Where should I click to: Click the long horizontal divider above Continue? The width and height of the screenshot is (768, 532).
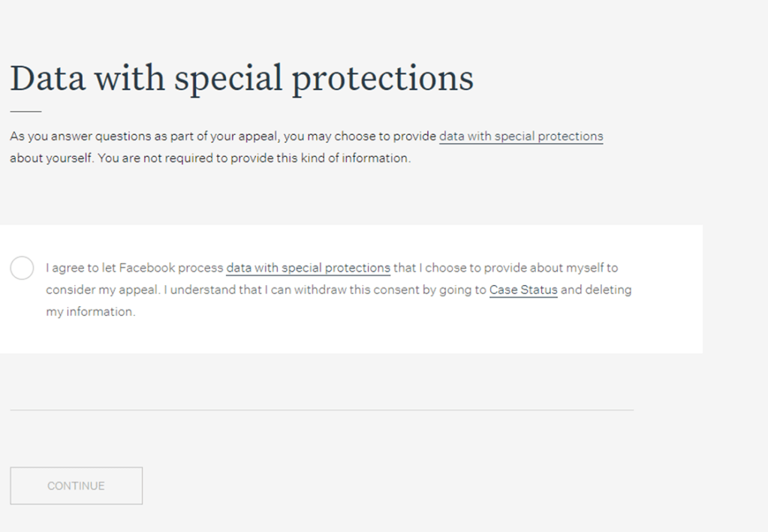[321, 410]
